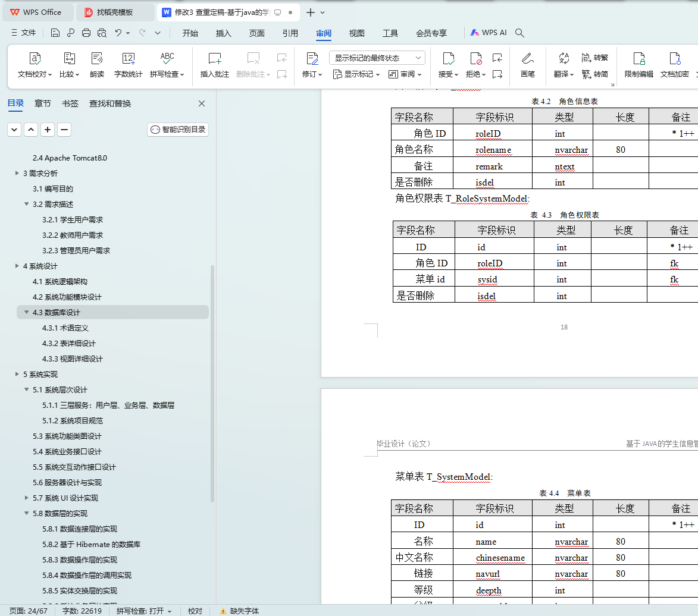The height and width of the screenshot is (616, 698).
Task: Click 校对 in the status bar
Action: pyautogui.click(x=195, y=611)
